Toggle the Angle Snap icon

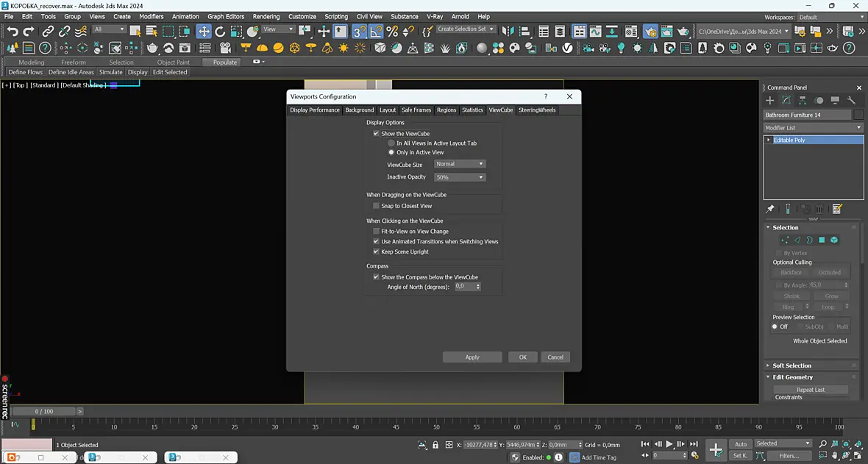pyautogui.click(x=376, y=32)
